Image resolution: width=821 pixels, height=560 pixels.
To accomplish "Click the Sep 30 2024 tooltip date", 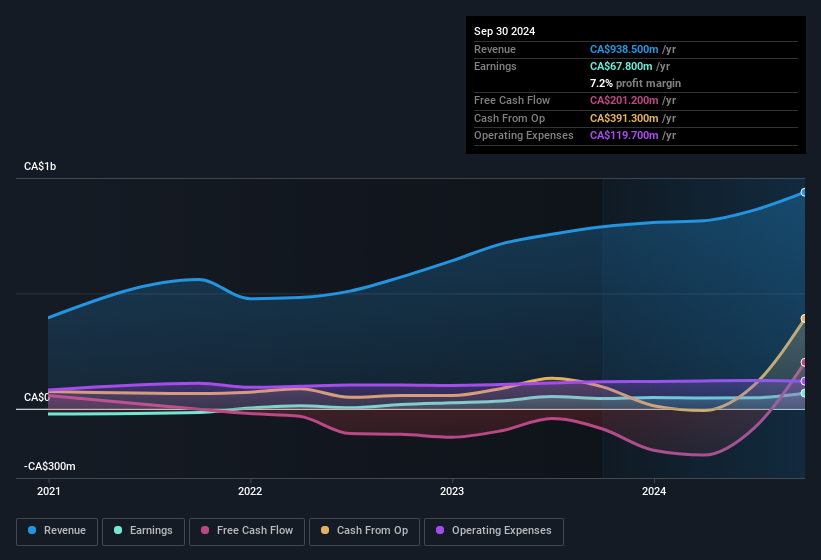I will 504,31.
